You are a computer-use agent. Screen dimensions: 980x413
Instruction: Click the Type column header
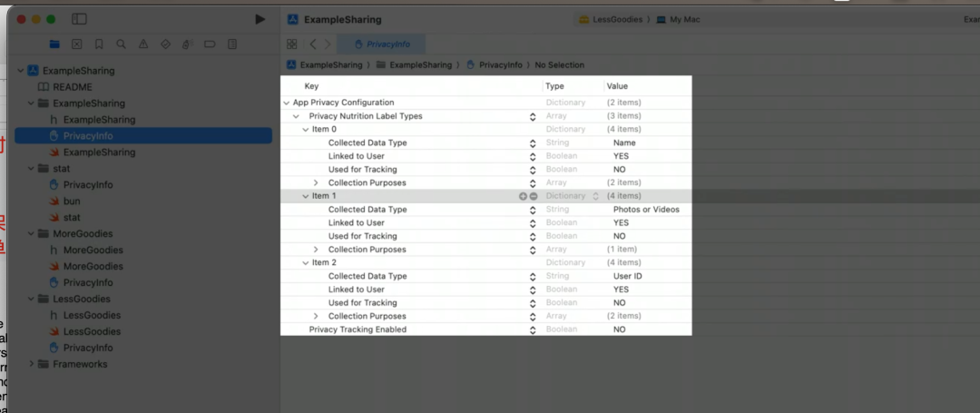point(555,86)
